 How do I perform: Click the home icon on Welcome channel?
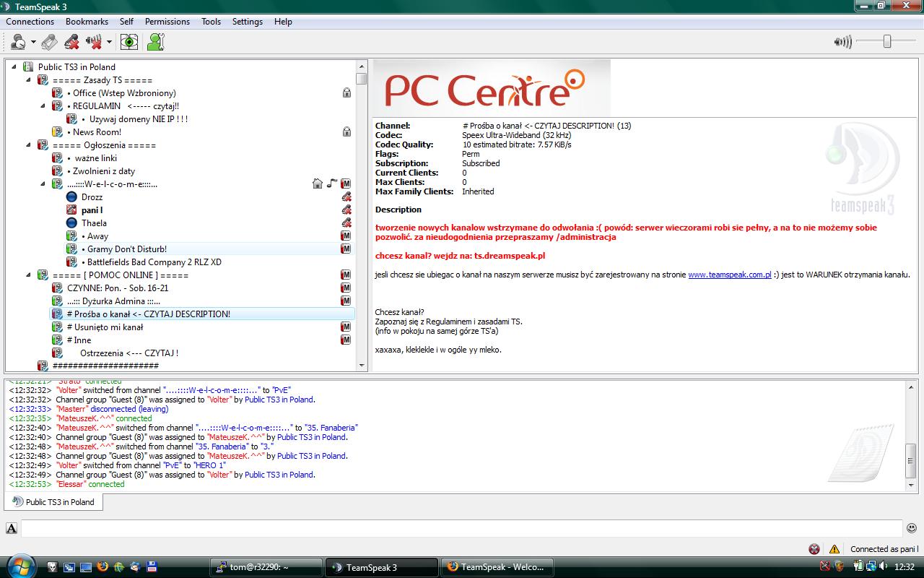317,184
